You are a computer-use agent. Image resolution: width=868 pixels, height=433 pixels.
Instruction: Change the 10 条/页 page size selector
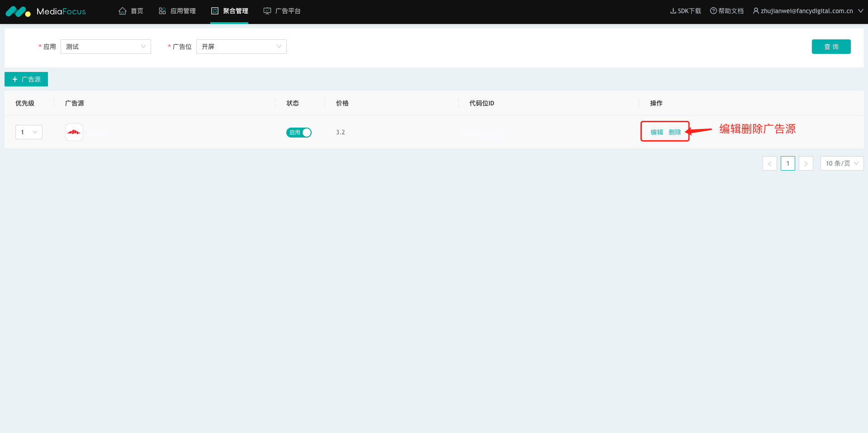click(x=841, y=163)
